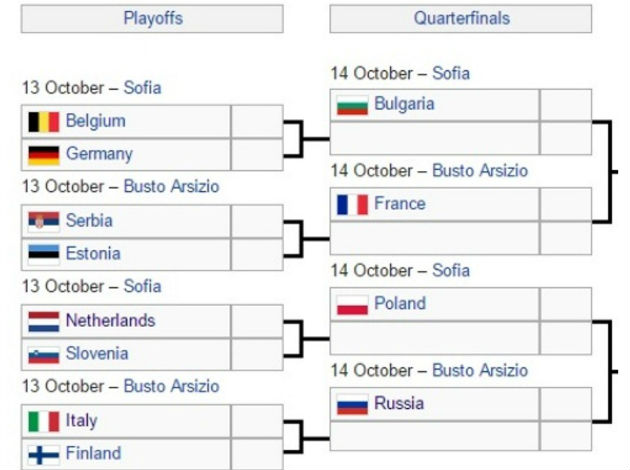The height and width of the screenshot is (470, 630).
Task: Click the Germany flag icon
Action: (x=43, y=155)
